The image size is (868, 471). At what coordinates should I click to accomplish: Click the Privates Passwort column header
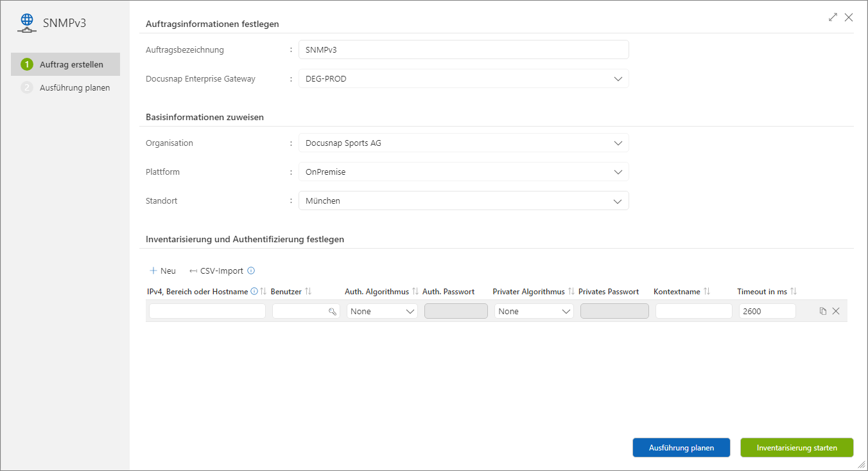[609, 292]
